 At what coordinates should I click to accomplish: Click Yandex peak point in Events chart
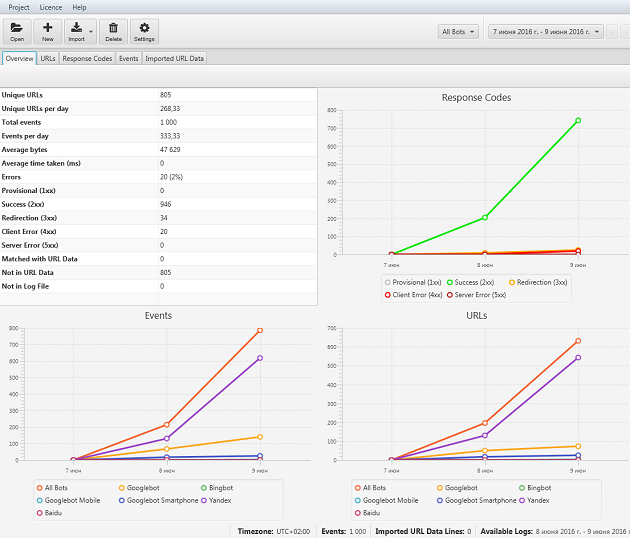[x=260, y=358]
